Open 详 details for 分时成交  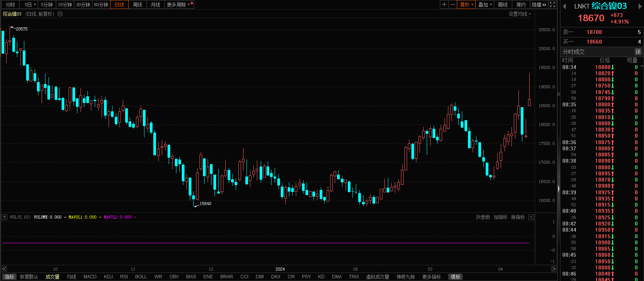pos(638,52)
